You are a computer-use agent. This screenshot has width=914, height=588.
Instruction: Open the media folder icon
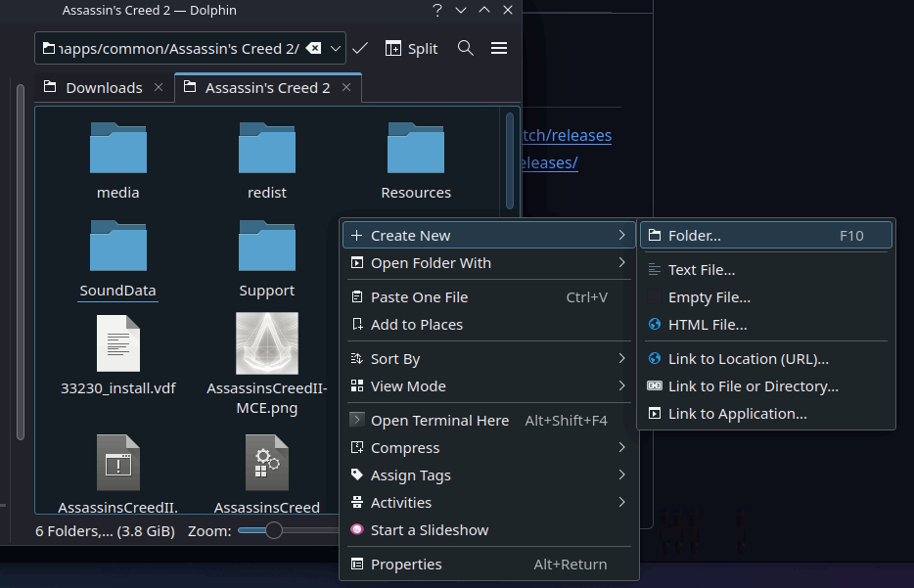point(118,148)
